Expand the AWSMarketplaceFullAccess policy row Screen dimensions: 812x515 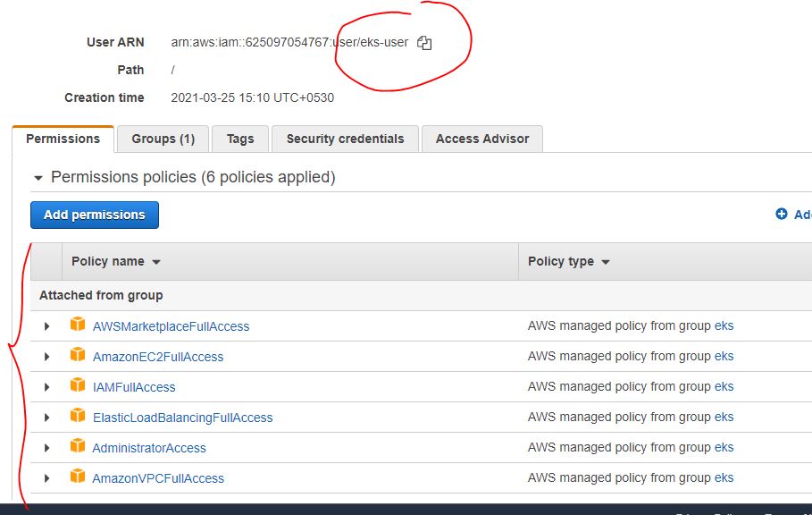point(47,326)
